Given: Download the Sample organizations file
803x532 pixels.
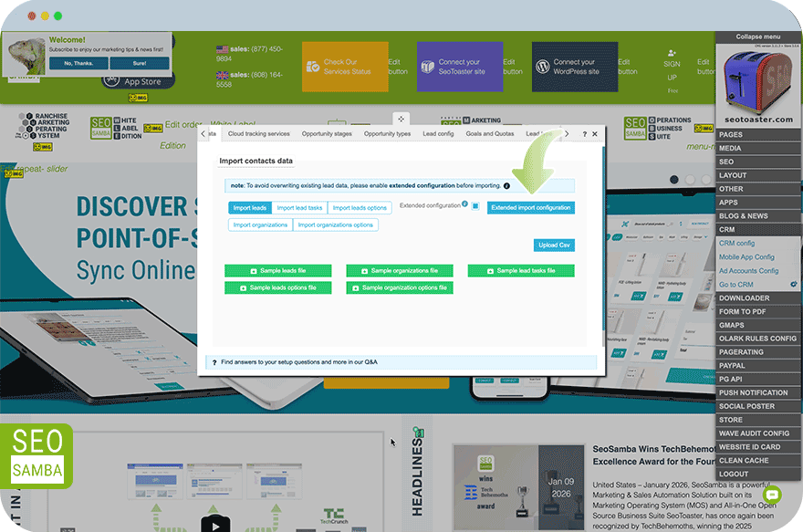Looking at the screenshot, I should 400,271.
